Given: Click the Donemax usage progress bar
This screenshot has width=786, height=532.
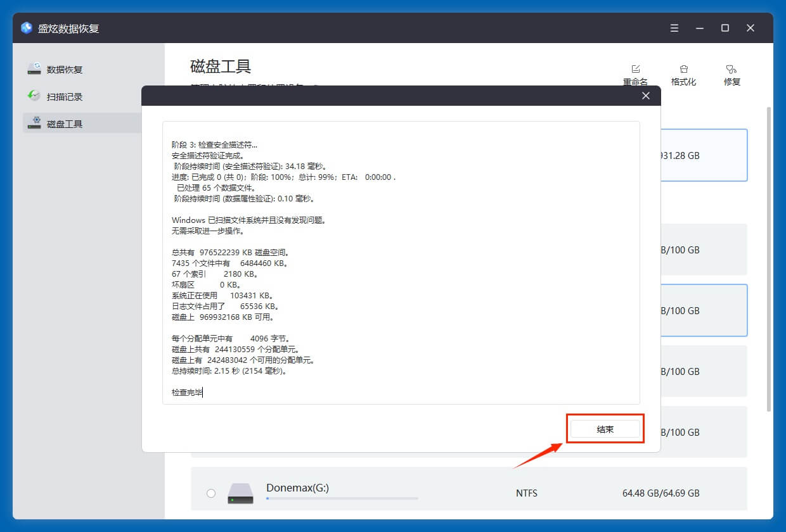Looking at the screenshot, I should 342,498.
